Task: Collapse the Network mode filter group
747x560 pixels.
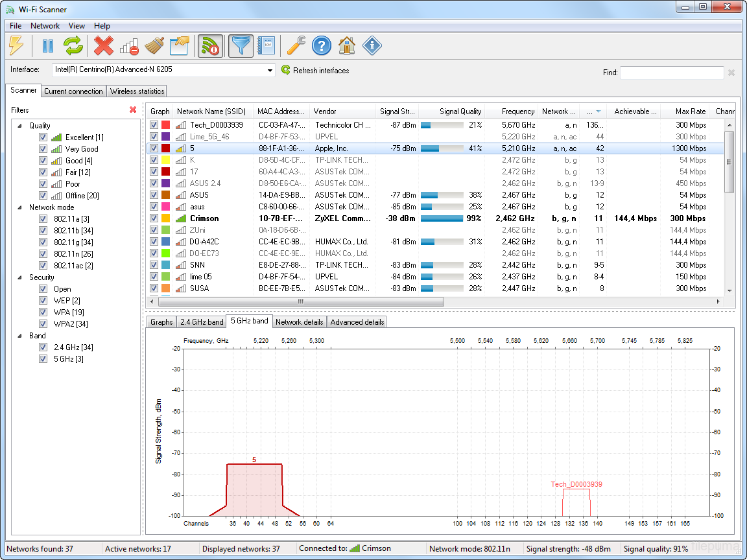Action: [19, 207]
